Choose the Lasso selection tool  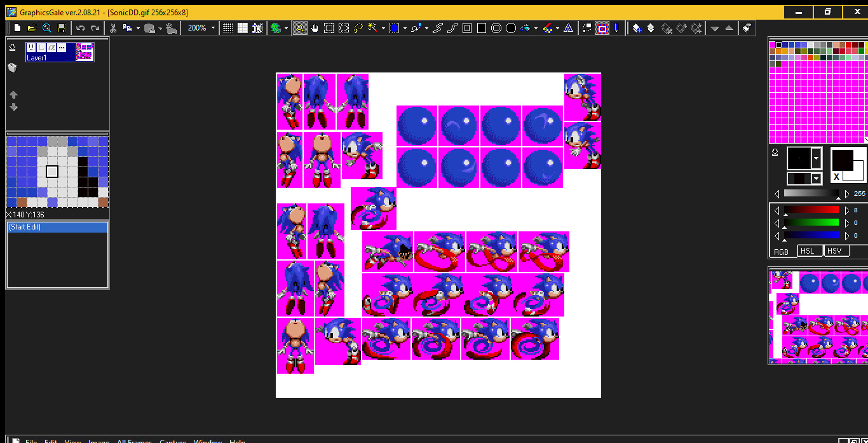tap(358, 28)
